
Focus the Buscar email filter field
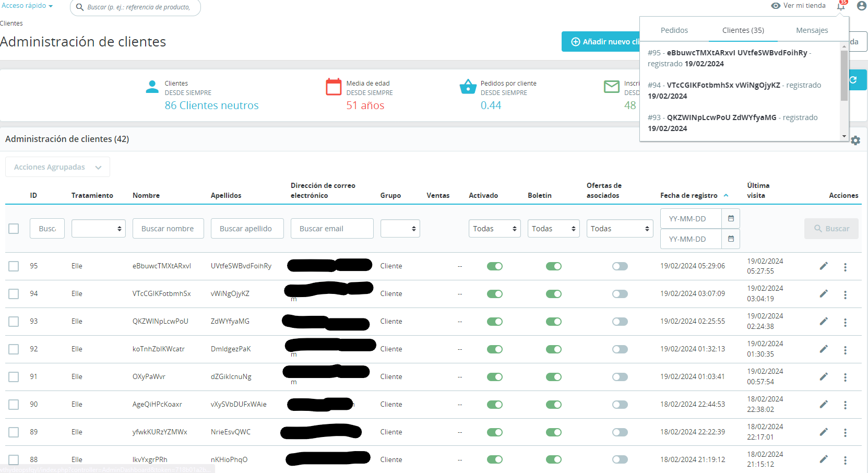(x=332, y=229)
